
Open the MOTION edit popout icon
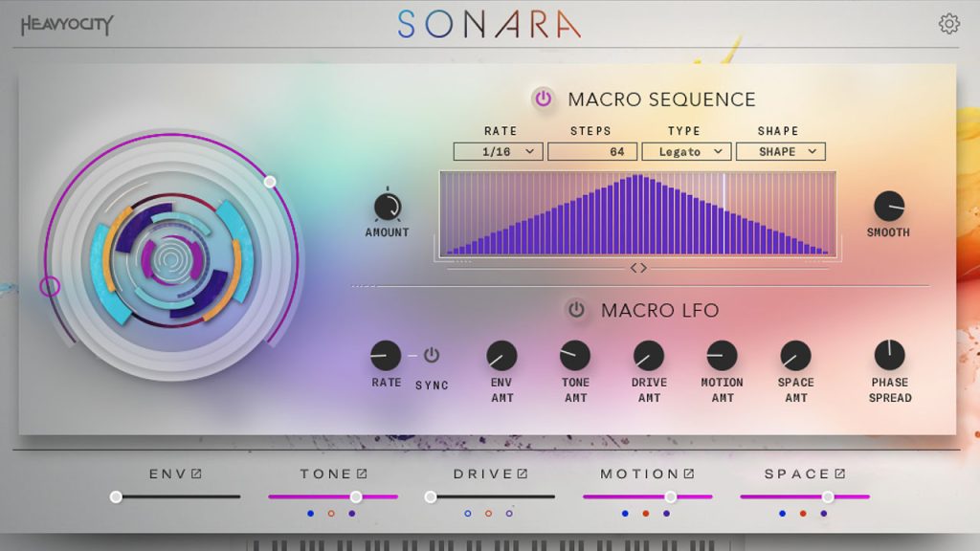tap(688, 474)
